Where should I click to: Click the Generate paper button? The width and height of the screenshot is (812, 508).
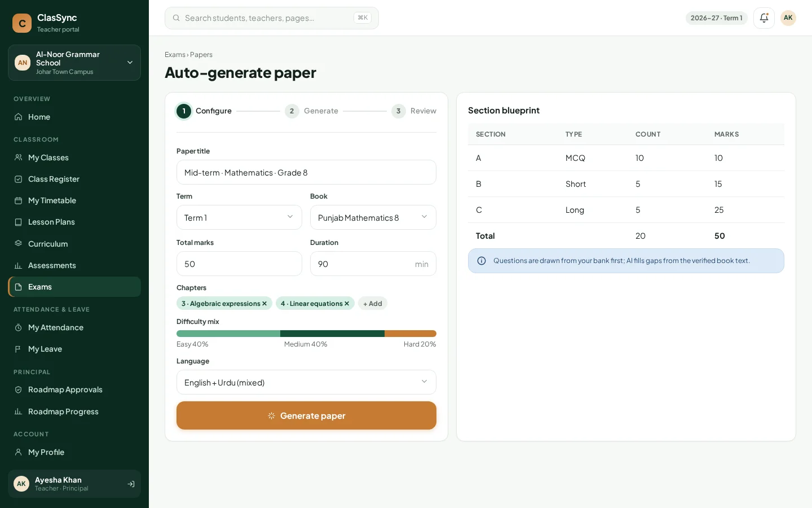click(x=306, y=415)
